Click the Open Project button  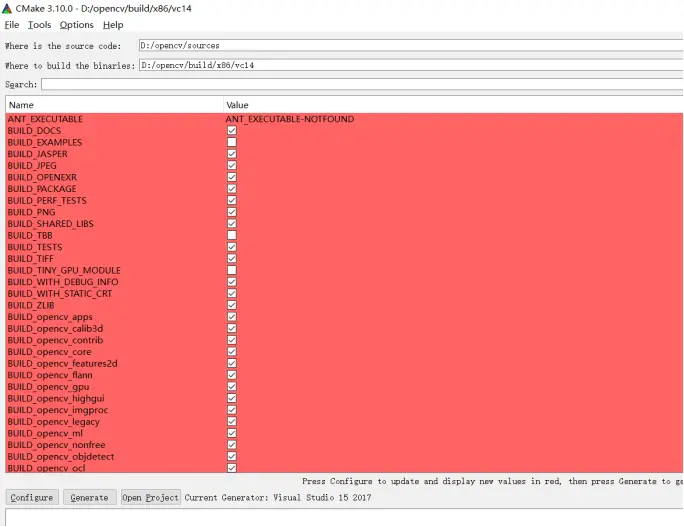[x=150, y=497]
